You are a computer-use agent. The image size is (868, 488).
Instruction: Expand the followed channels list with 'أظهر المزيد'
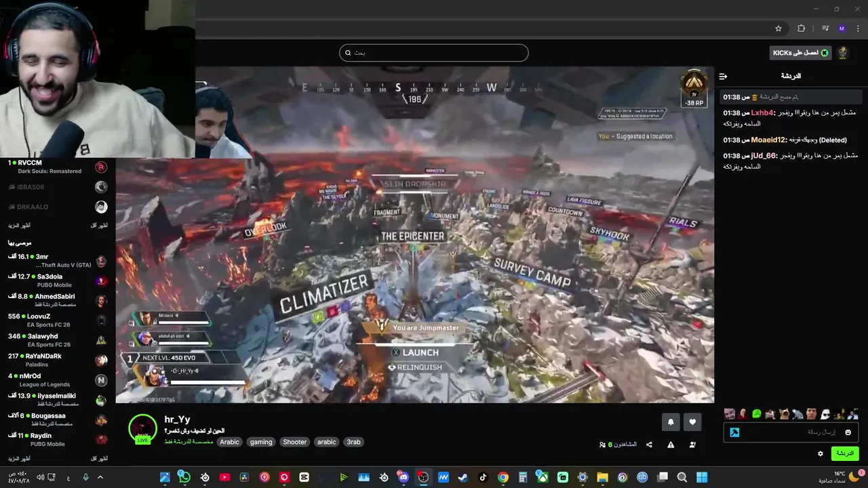(x=19, y=225)
